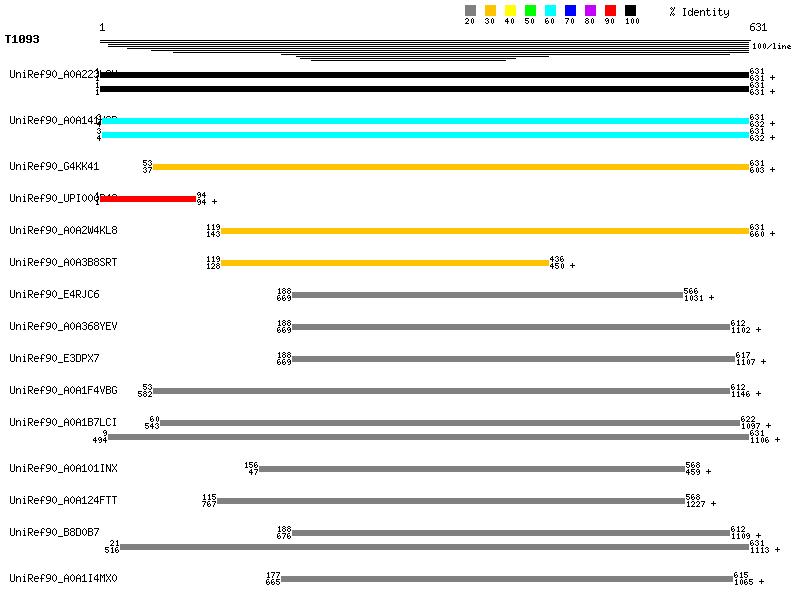Click the red 90% identity legend swatch
The height and width of the screenshot is (600, 800).
[x=610, y=10]
